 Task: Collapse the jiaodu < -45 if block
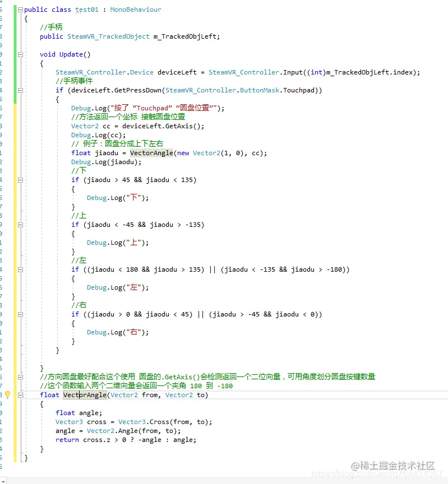(20, 225)
